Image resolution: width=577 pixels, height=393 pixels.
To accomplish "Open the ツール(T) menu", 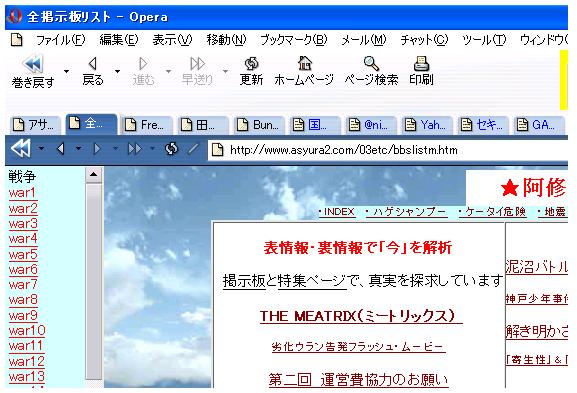I will [x=484, y=39].
